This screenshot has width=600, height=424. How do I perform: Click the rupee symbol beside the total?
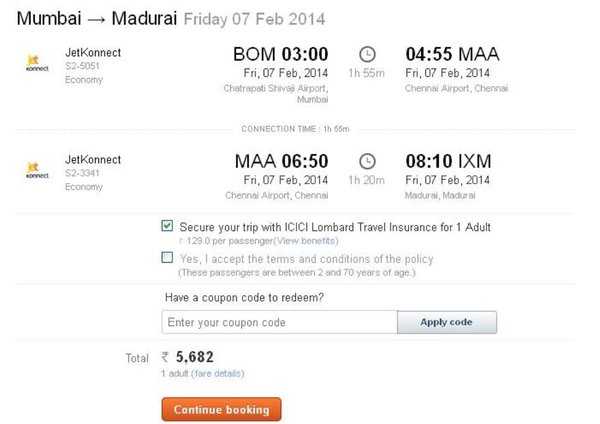(166, 357)
